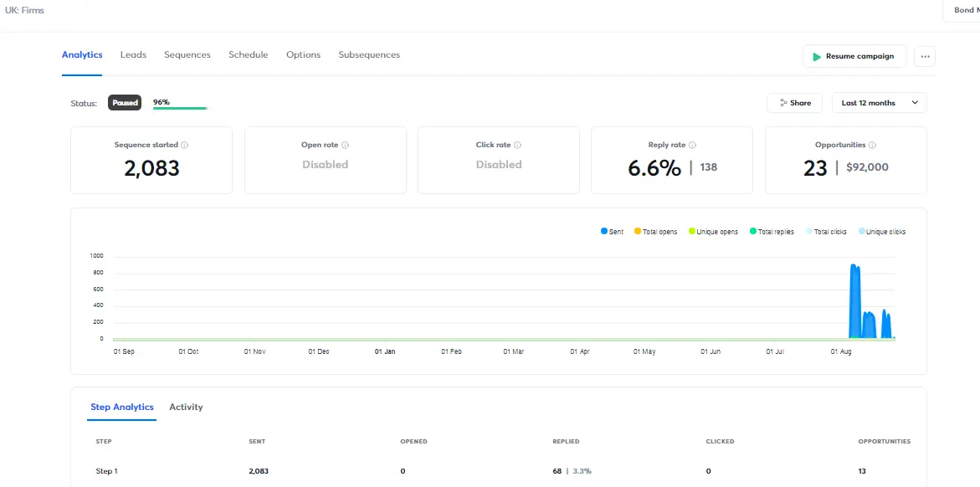Image resolution: width=980 pixels, height=487 pixels.
Task: Open the Last 12 months date range dropdown
Action: (x=880, y=103)
